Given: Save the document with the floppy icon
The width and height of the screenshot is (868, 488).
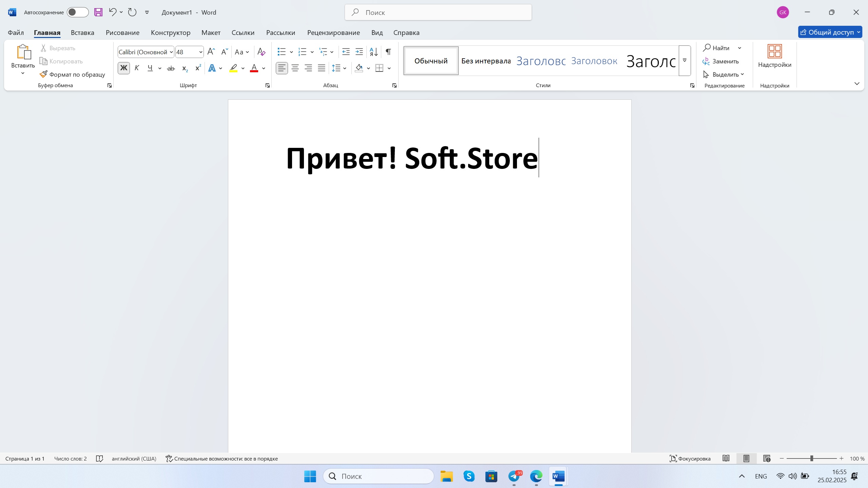Looking at the screenshot, I should tap(98, 13).
